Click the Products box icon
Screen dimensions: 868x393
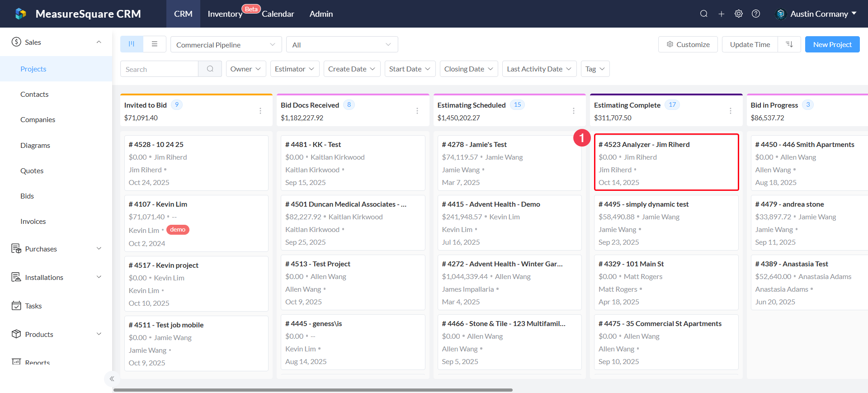click(x=16, y=334)
